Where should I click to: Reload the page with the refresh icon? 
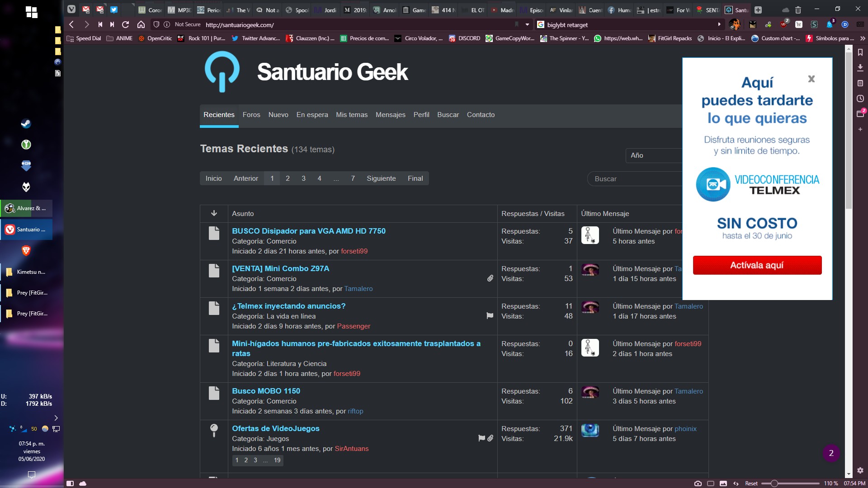click(126, 24)
